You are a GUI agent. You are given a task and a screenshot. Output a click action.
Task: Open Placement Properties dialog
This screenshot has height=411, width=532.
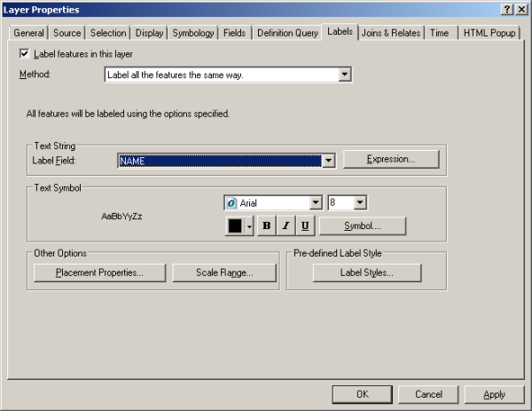point(98,273)
